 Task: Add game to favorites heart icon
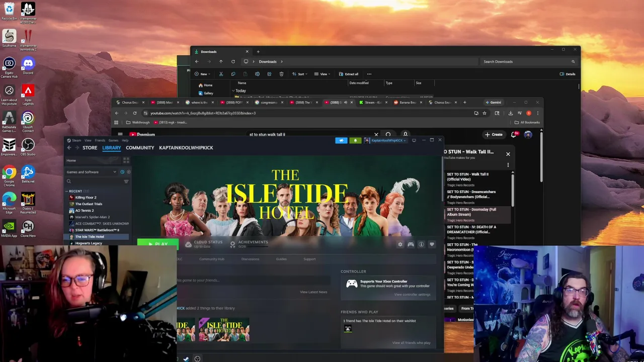(432, 244)
